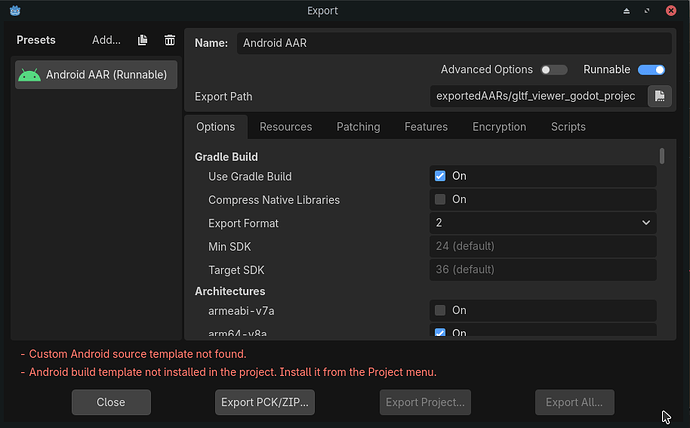
Task: Duplicate the selected export preset
Action: [143, 40]
